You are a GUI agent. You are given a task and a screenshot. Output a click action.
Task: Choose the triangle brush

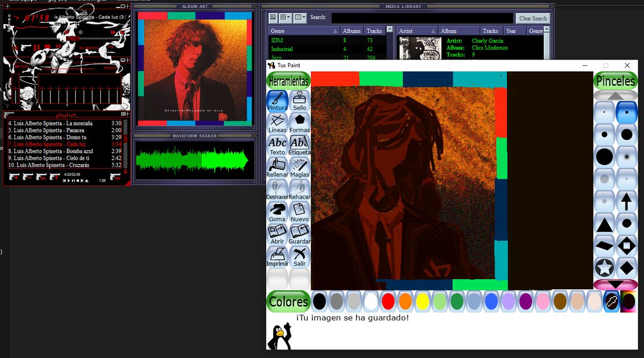coord(604,223)
